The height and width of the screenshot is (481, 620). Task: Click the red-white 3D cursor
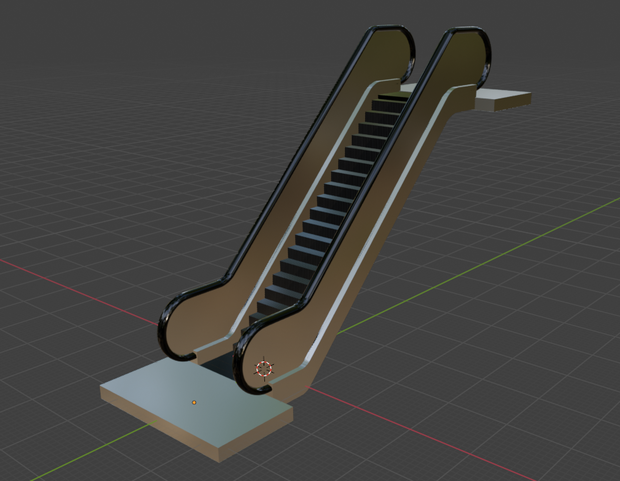click(264, 369)
